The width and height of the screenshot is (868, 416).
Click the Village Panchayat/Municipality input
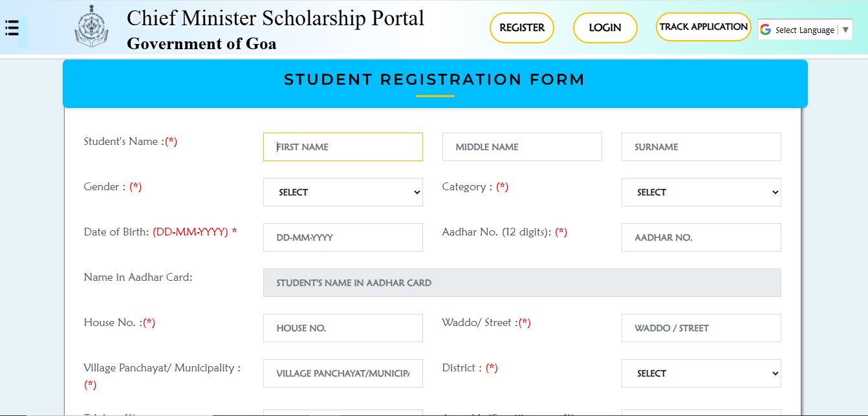pyautogui.click(x=343, y=373)
